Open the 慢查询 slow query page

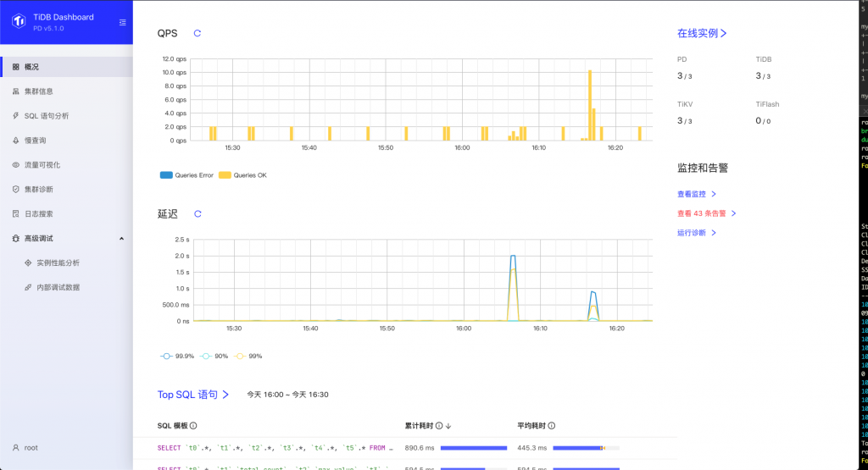coord(66,141)
